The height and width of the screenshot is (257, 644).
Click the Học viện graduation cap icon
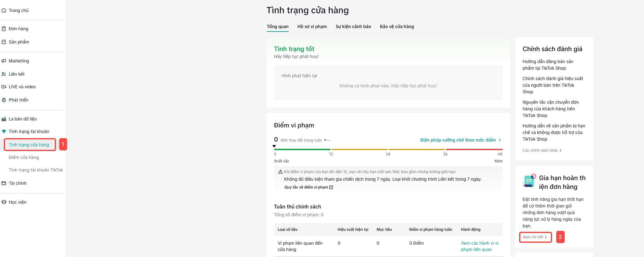(x=4, y=202)
